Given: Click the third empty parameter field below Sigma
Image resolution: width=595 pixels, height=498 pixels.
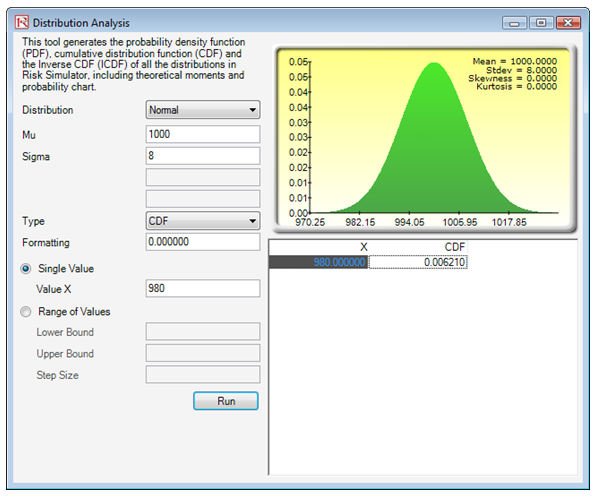Looking at the screenshot, I should point(203,177).
